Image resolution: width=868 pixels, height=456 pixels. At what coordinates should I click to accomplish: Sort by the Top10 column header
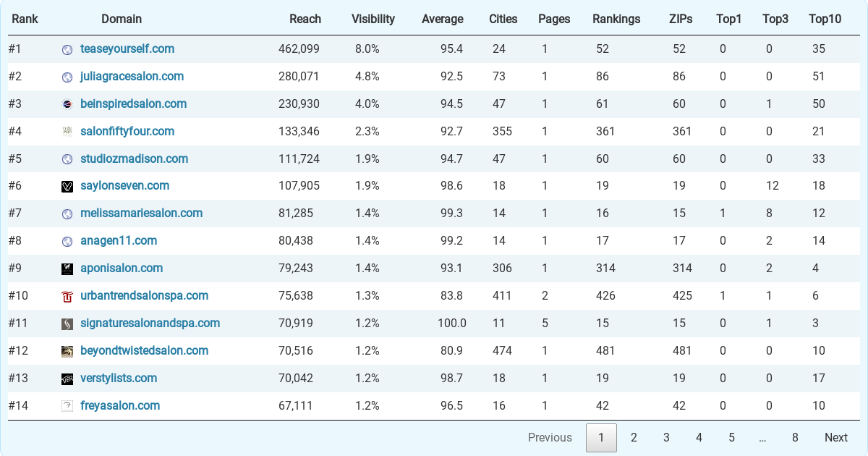click(825, 19)
